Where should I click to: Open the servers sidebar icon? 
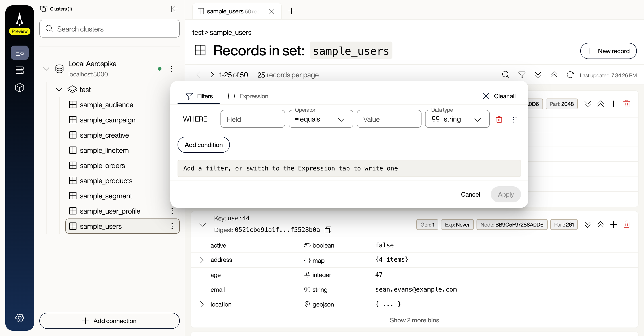coord(19,70)
